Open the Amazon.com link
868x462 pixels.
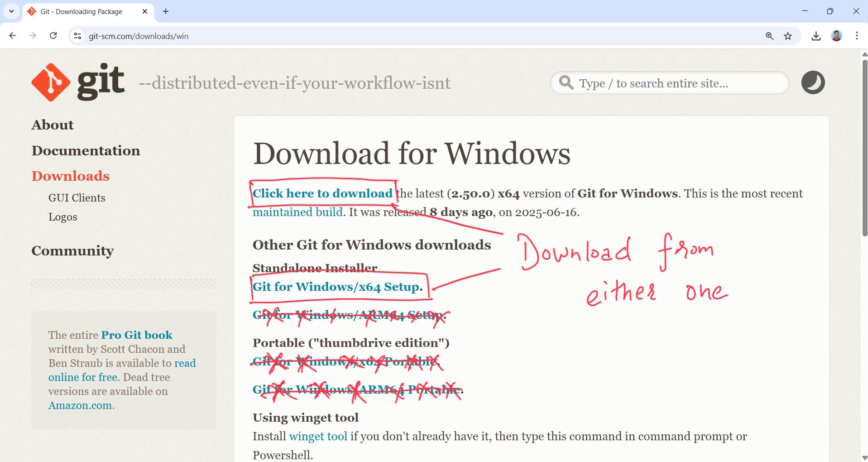(80, 405)
